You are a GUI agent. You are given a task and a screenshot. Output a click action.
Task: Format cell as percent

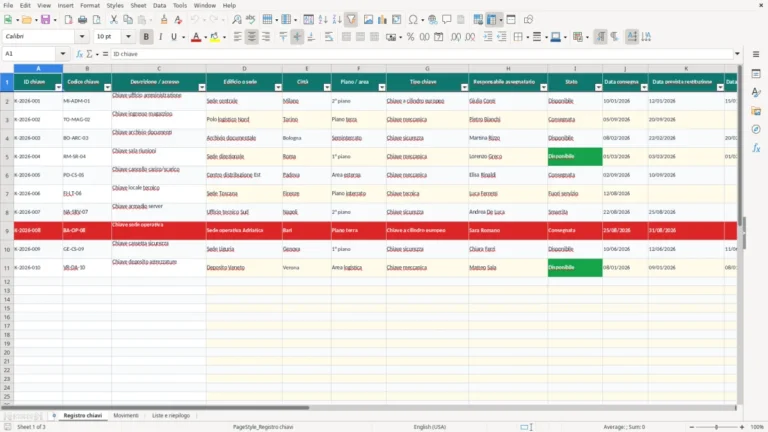[410, 37]
